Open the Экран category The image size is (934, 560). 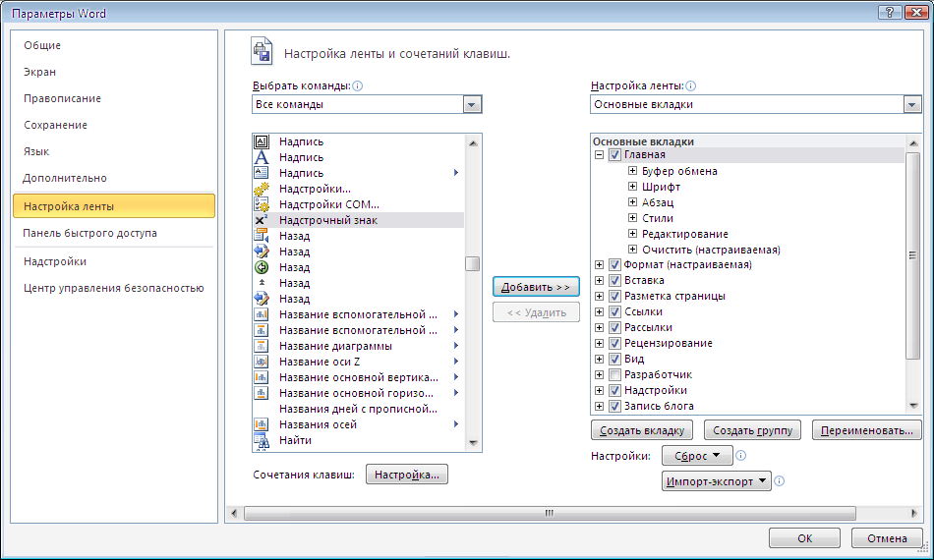coord(39,72)
